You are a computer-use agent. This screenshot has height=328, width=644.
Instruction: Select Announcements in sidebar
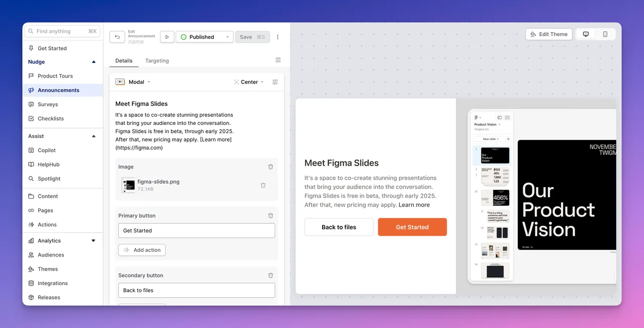pos(62,90)
